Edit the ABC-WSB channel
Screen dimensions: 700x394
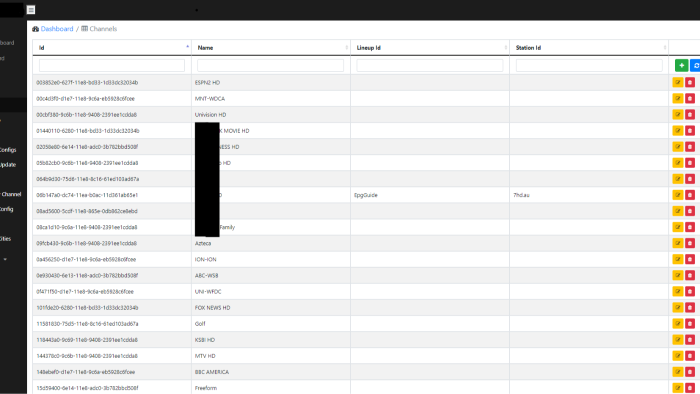(678, 275)
